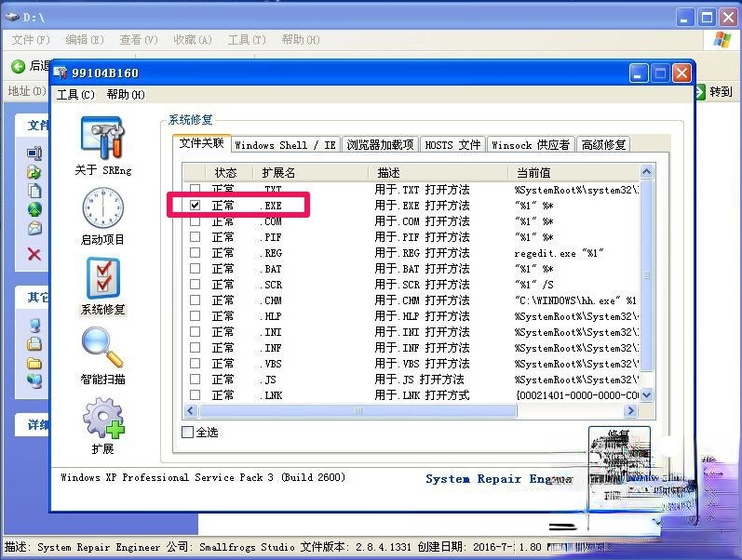Switch to the 浏览器加载项 tab
Screen dimensions: 742x560
click(x=380, y=145)
